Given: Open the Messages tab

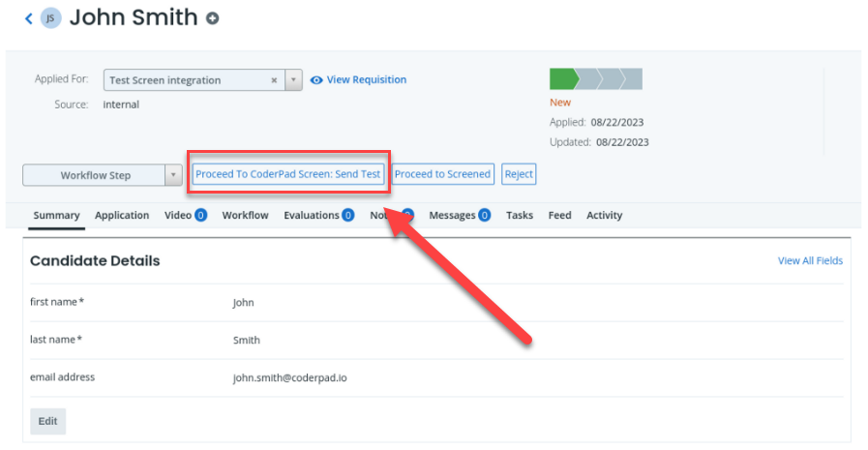Looking at the screenshot, I should click(x=460, y=215).
